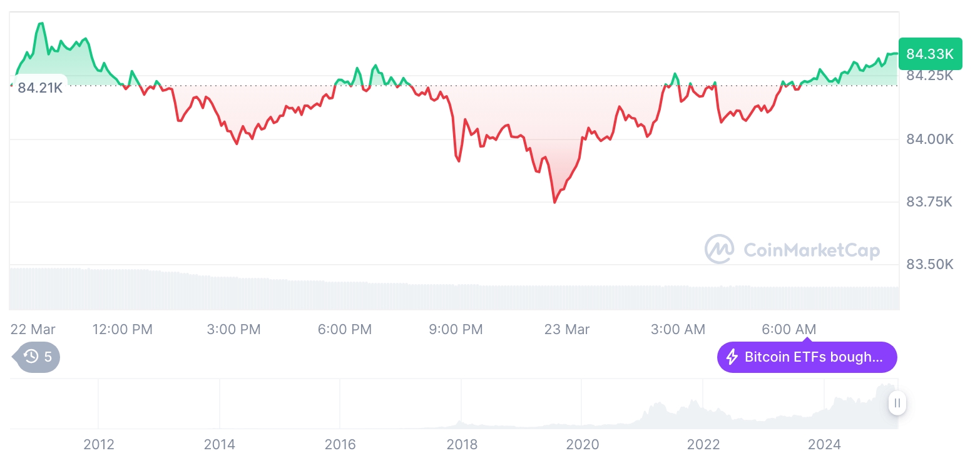
Task: Click the 2012 year on the overview timeline
Action: click(x=99, y=444)
